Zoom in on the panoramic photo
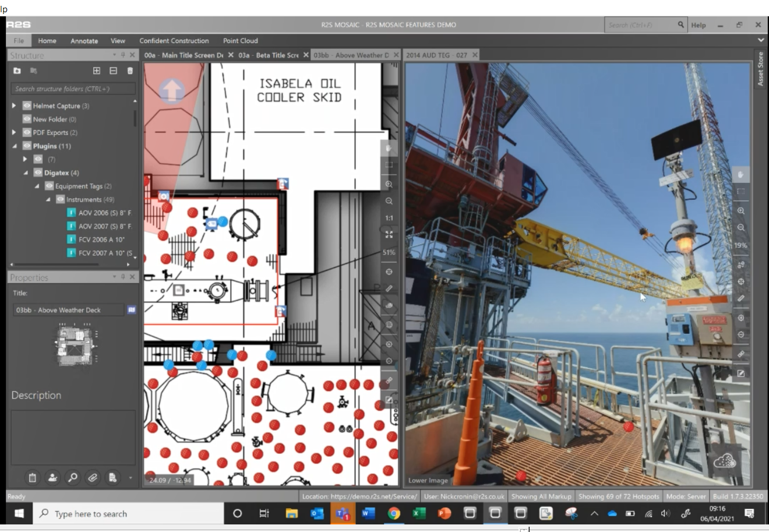Viewport: 769px width, 532px height. (740, 210)
